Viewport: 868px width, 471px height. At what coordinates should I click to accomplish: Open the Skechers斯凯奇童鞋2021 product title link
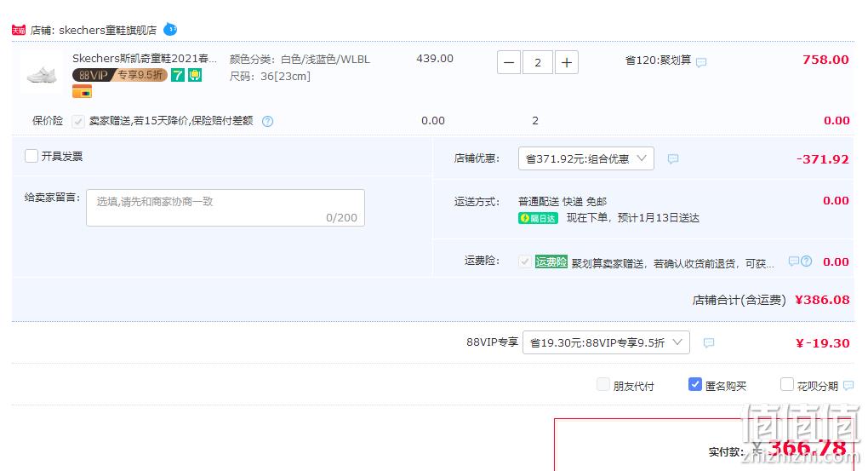pos(145,58)
